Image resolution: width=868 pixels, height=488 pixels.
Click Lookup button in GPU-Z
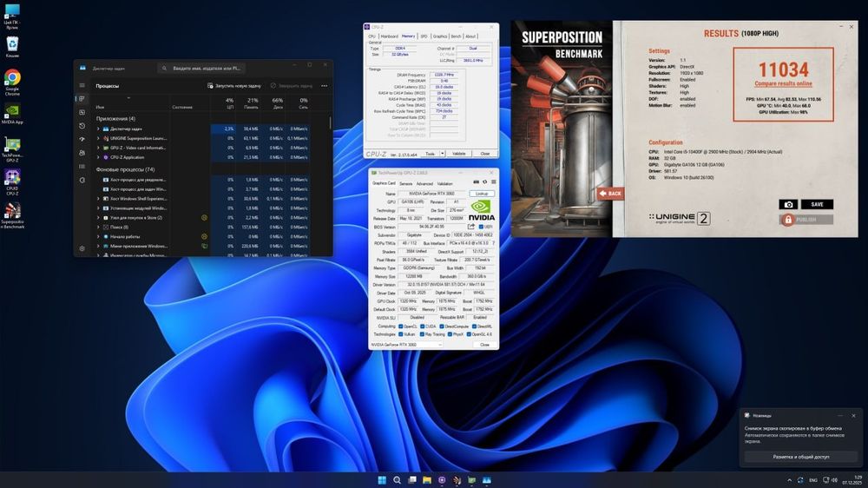click(482, 194)
